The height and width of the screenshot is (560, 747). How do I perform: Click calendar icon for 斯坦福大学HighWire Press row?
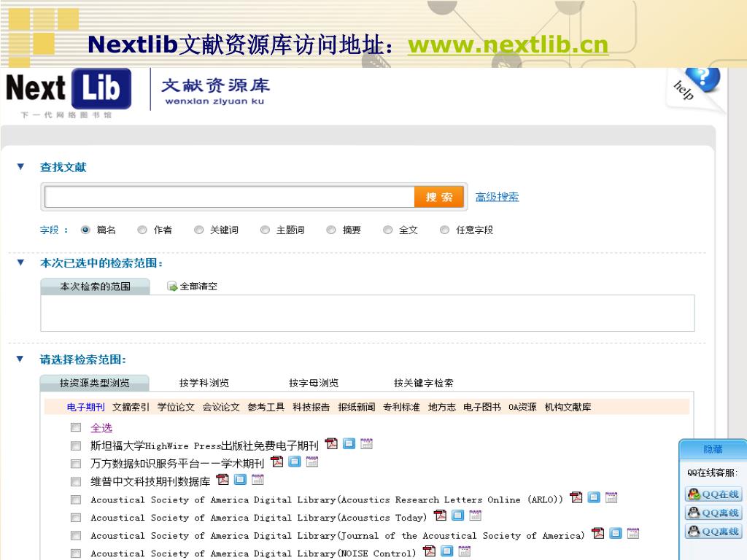(366, 444)
